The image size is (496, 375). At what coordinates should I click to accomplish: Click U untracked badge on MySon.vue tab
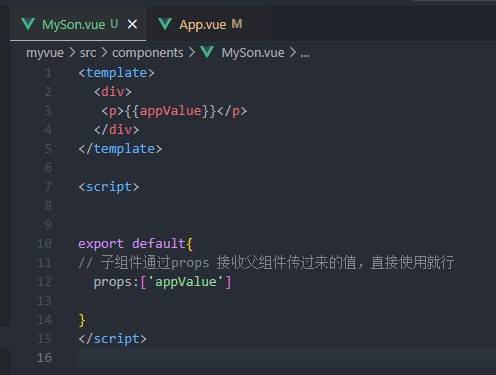tap(114, 24)
